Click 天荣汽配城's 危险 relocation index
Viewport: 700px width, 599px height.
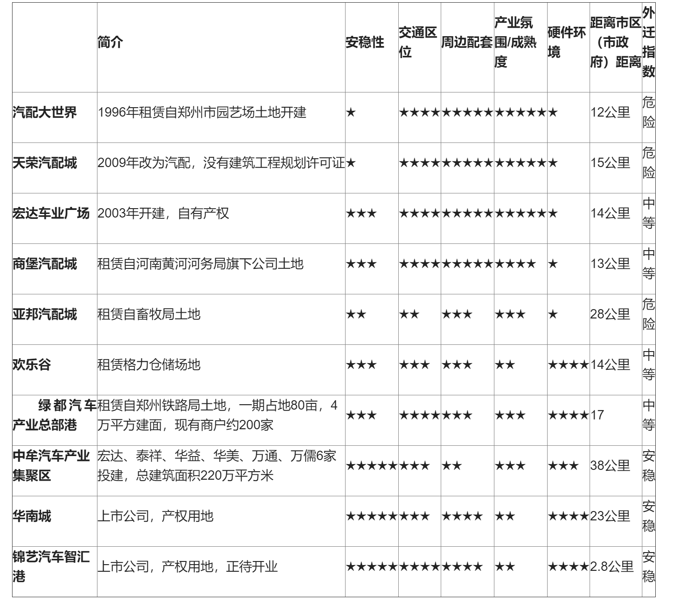pos(649,163)
